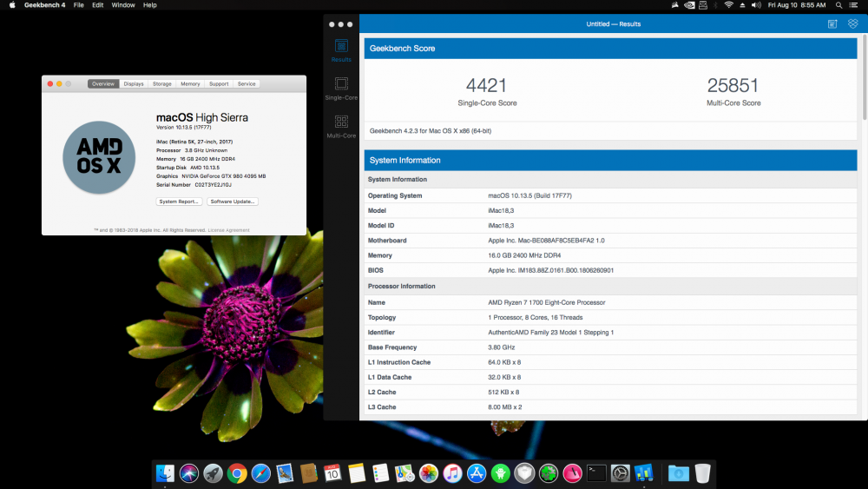Launch Siri from the dock
This screenshot has width=868, height=489.
point(188,473)
